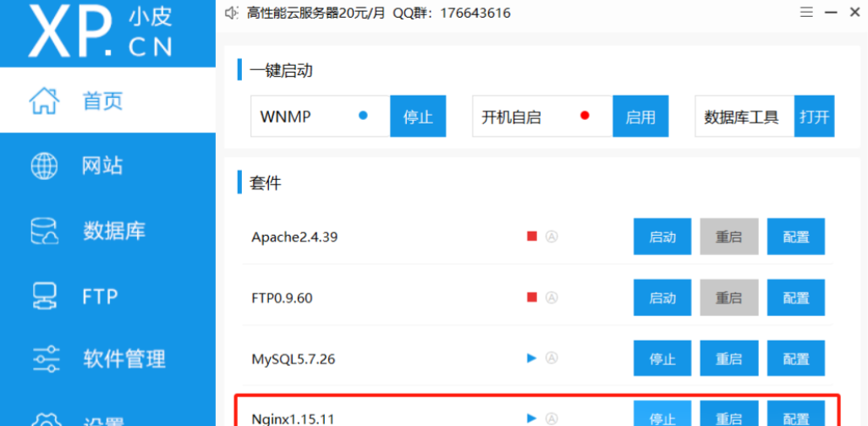
Task: Start FTP0.9.60 with 启动 button
Action: (662, 298)
